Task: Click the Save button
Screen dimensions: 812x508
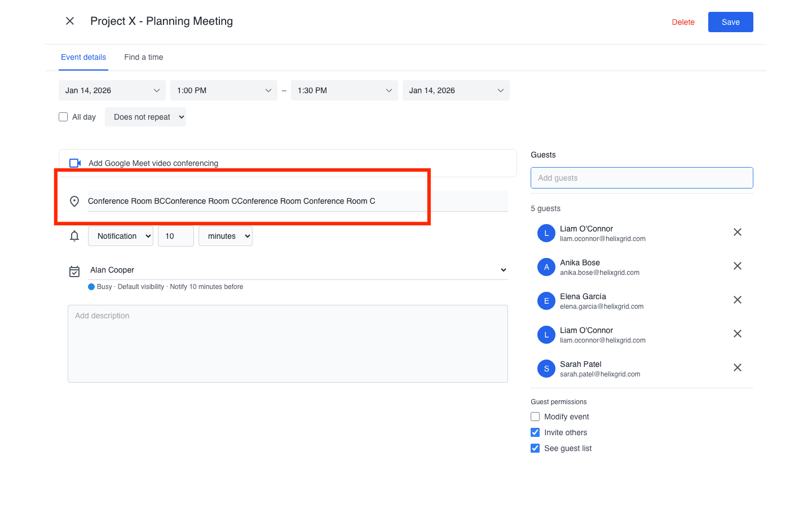Action: 730,22
